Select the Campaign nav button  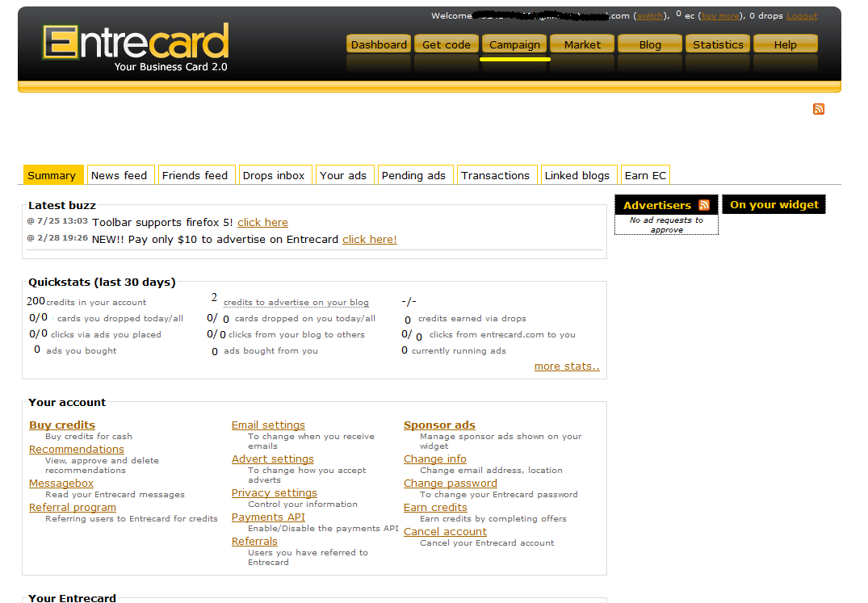(514, 44)
